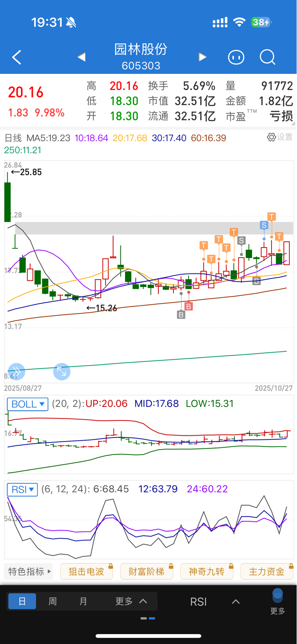The width and height of the screenshot is (297, 644).
Task: Tap start date 2025/08/27
Action: click(x=23, y=388)
